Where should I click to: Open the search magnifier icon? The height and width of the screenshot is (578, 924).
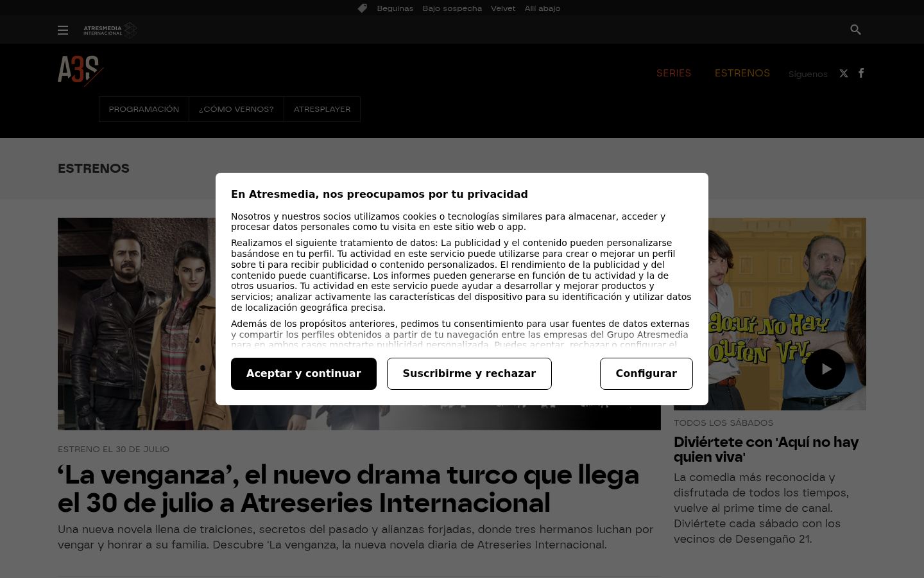click(855, 30)
